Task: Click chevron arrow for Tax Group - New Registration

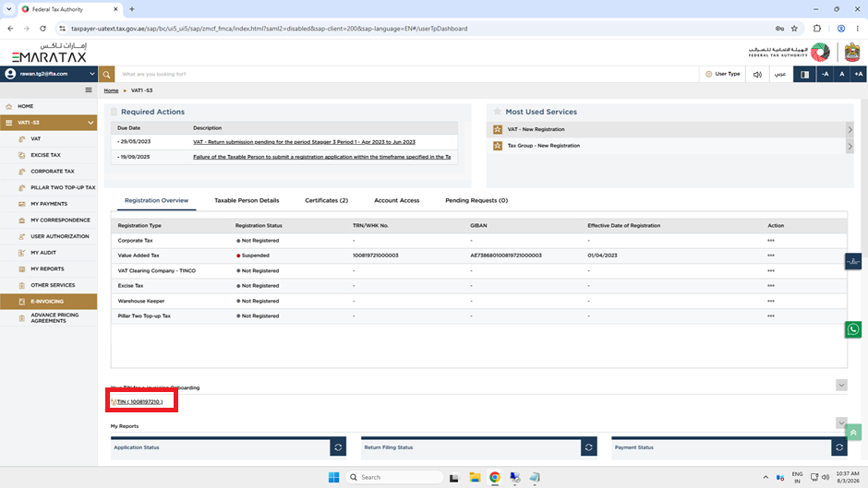Action: (x=850, y=146)
